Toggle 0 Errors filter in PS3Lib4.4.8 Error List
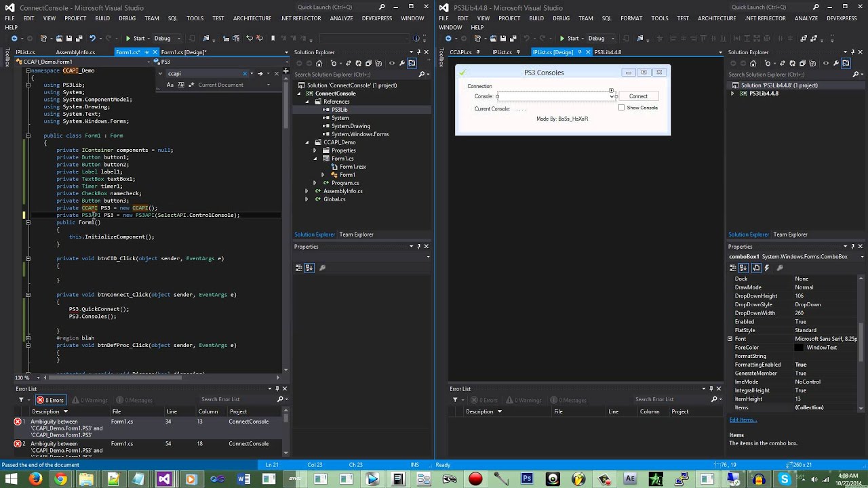This screenshot has width=868, height=488. click(x=484, y=400)
